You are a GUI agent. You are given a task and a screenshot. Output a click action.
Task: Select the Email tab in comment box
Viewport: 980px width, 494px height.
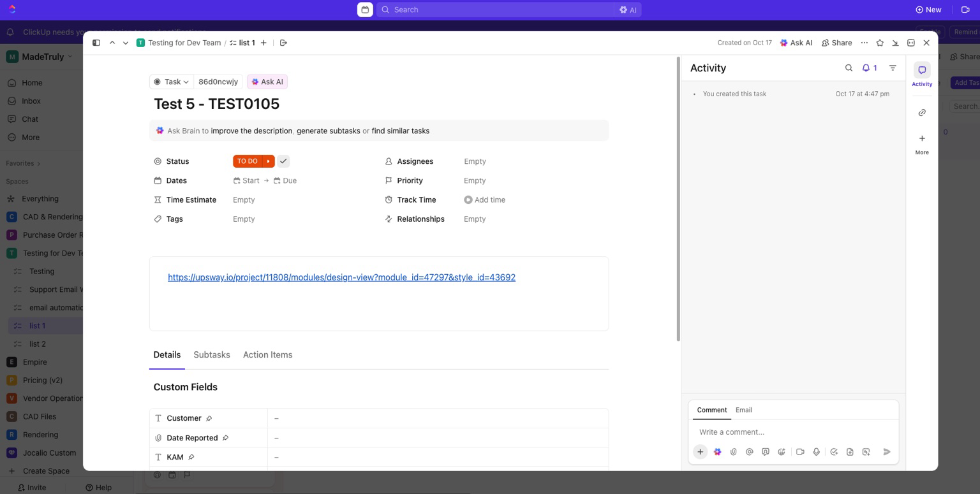pyautogui.click(x=743, y=410)
